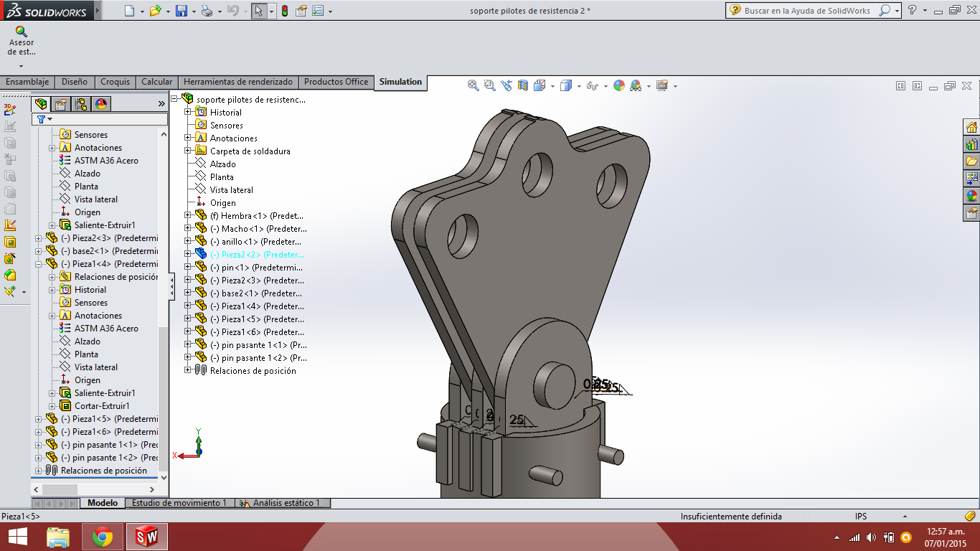Click the Apply Scene icon
980x551 pixels.
[x=636, y=85]
